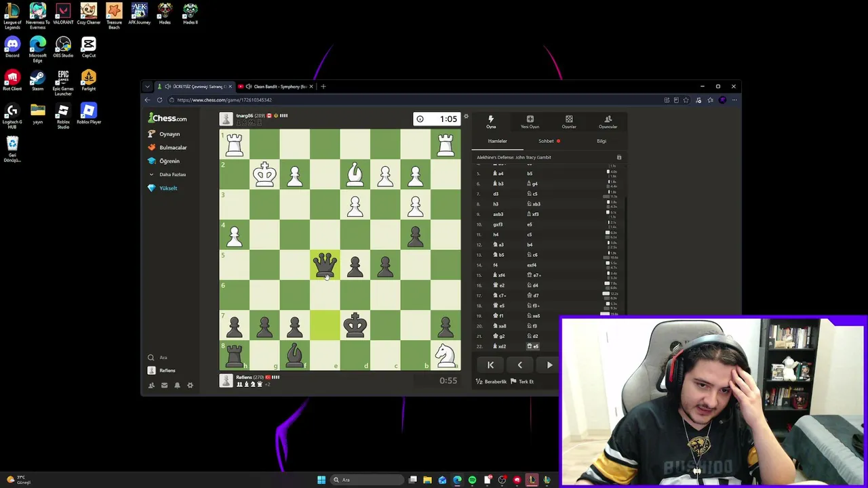Open the Chess.com logo home link
This screenshot has height=488, width=868.
click(169, 119)
